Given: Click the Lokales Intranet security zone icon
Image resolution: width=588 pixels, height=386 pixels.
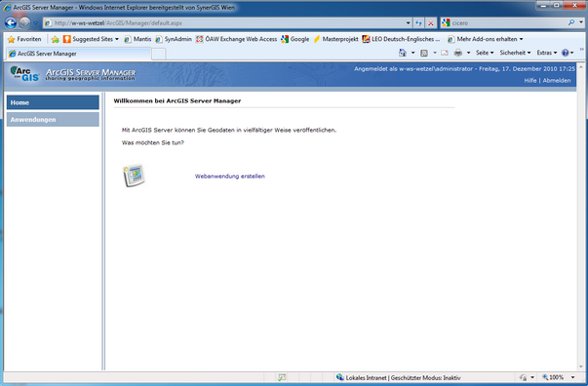Looking at the screenshot, I should point(340,377).
